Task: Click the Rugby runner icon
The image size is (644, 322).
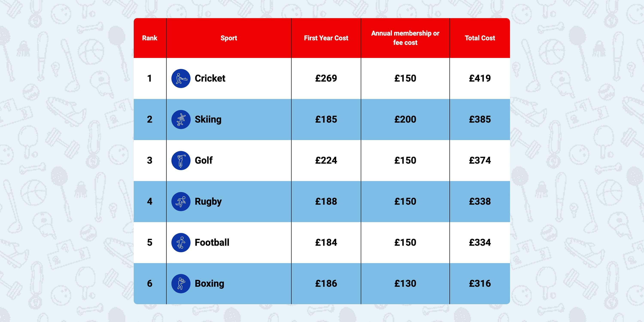Action: click(181, 202)
